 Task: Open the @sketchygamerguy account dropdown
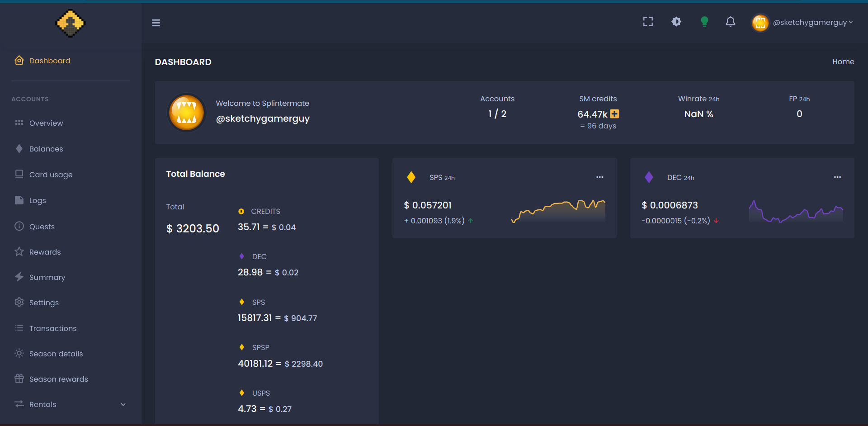pyautogui.click(x=812, y=22)
